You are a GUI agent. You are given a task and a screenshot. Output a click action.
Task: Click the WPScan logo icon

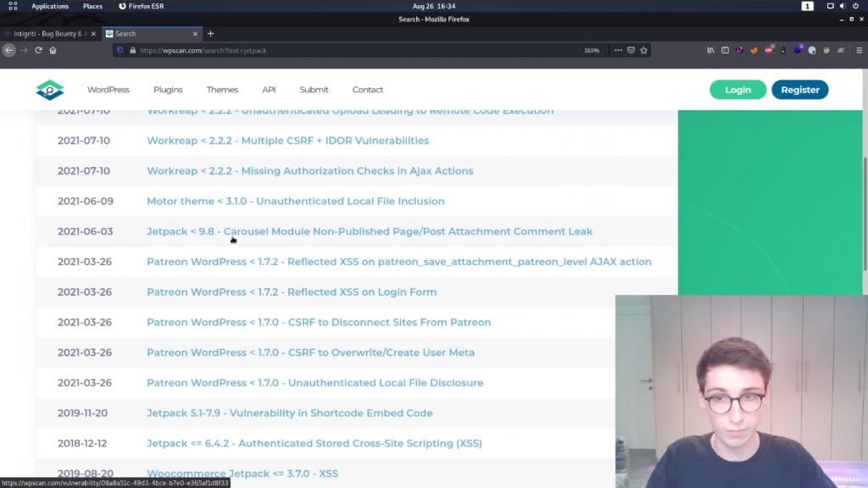coord(50,90)
